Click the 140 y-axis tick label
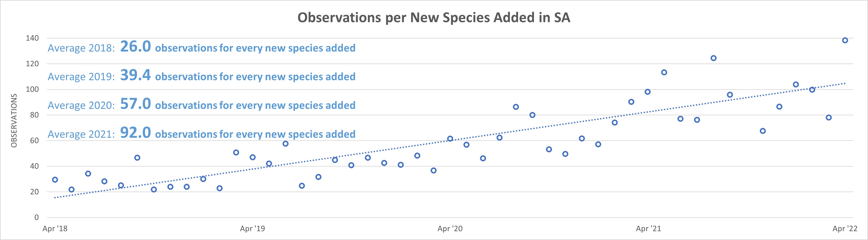868x240 pixels. [32, 38]
